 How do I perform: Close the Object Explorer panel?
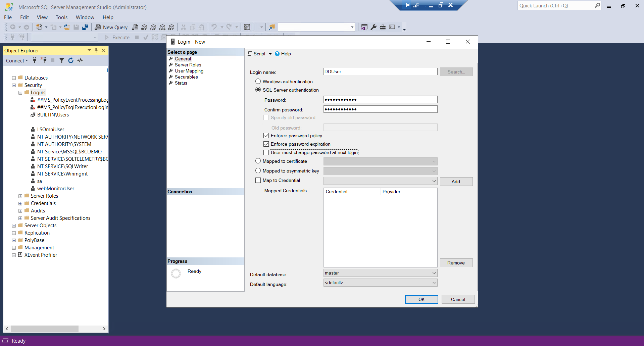(x=103, y=50)
